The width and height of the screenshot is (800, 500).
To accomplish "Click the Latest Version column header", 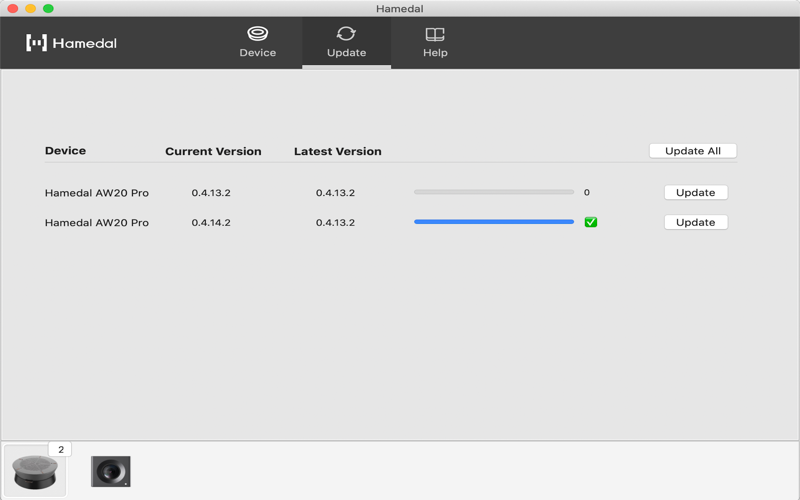I will click(338, 152).
